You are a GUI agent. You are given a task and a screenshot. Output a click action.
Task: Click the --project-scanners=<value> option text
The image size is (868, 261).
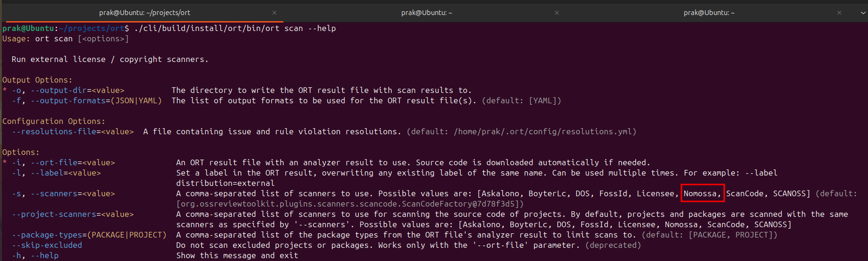73,214
